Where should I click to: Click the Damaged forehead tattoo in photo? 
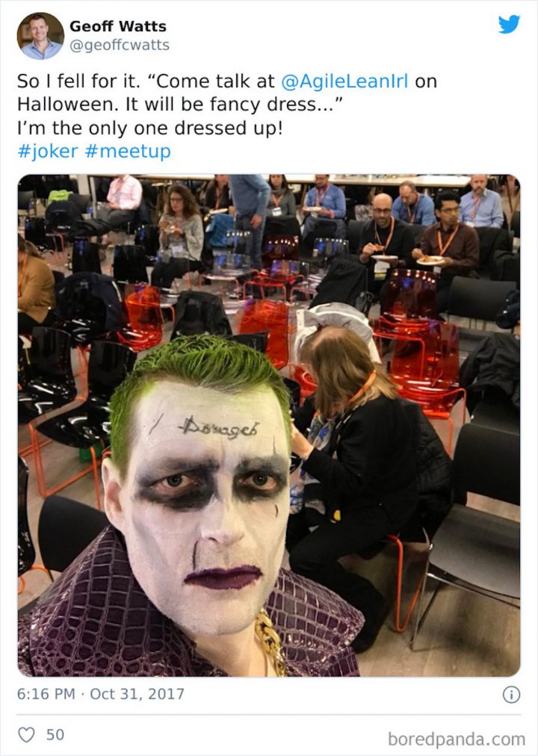tap(218, 427)
